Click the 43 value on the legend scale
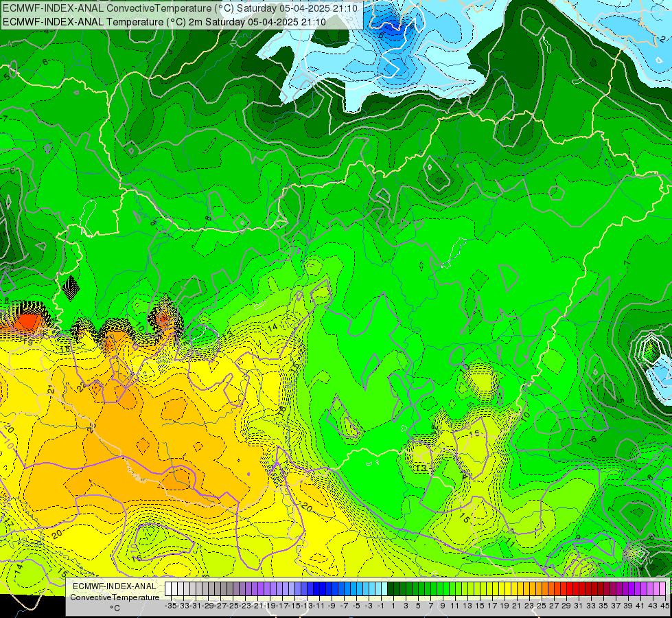 click(x=653, y=606)
